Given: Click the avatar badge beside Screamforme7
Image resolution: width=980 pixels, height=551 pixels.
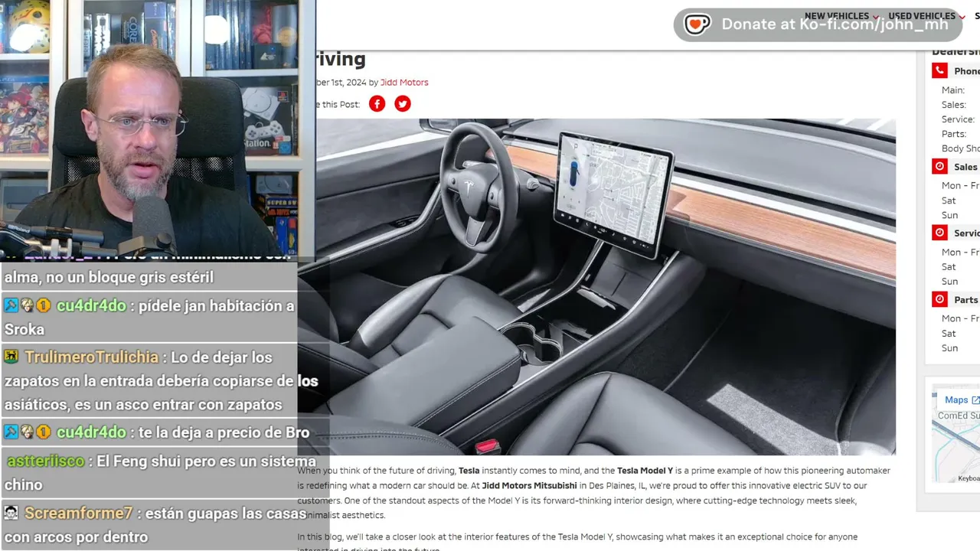Looking at the screenshot, I should [11, 513].
